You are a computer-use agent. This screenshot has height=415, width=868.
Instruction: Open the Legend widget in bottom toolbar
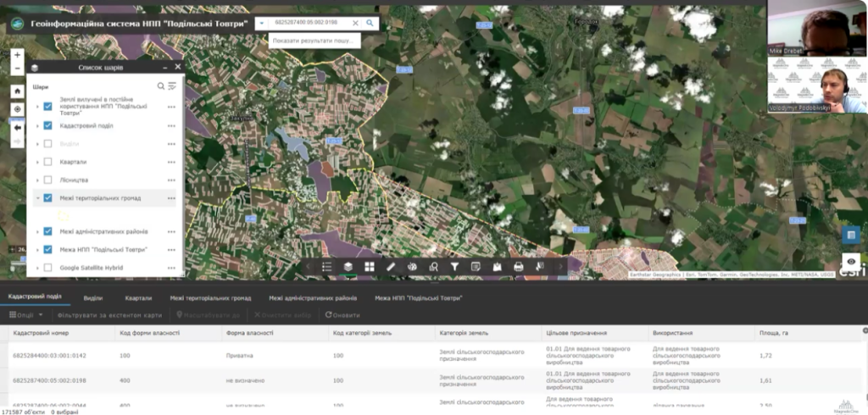pos(326,266)
